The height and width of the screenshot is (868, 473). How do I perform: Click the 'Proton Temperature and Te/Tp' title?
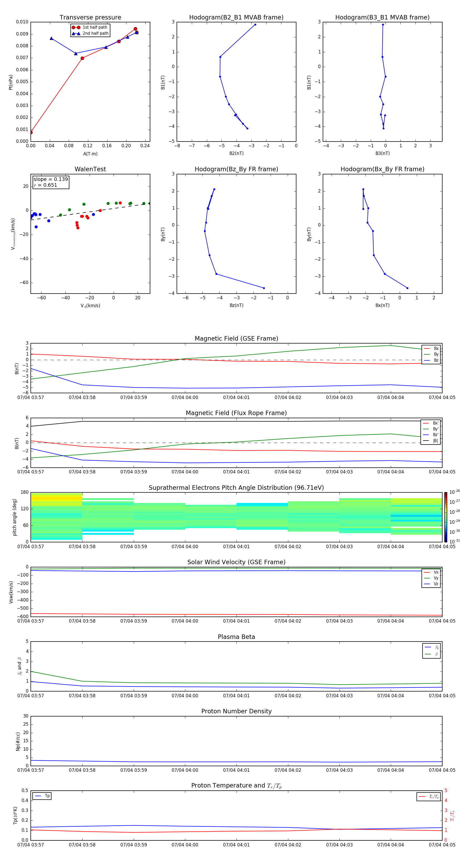coord(236,786)
